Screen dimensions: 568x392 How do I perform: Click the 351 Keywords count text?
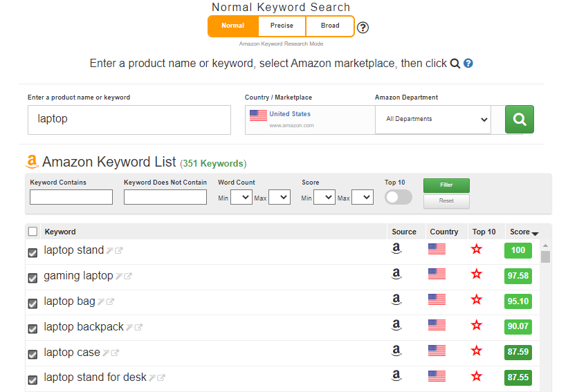[x=213, y=164]
